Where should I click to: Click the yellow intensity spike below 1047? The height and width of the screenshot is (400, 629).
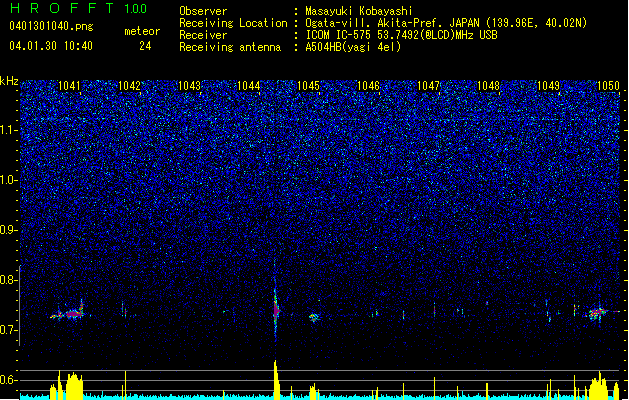(434, 387)
